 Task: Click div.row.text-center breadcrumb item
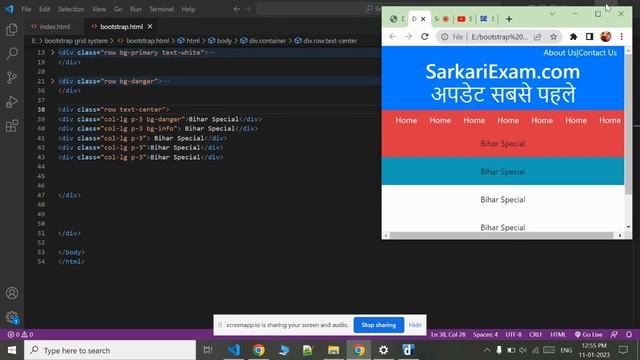(x=326, y=41)
